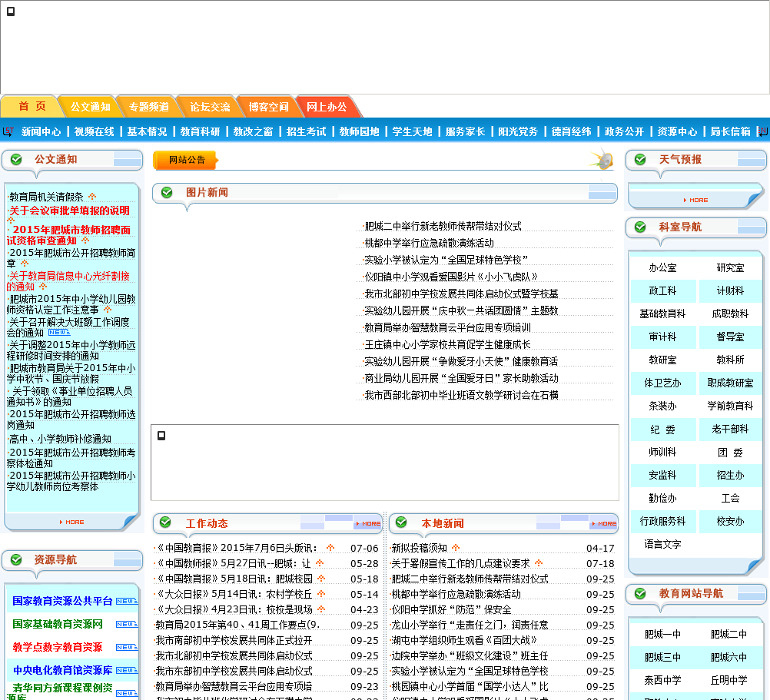Click the flower icon next to 新拟投稿须知
The height and width of the screenshot is (700, 770).
point(456,548)
